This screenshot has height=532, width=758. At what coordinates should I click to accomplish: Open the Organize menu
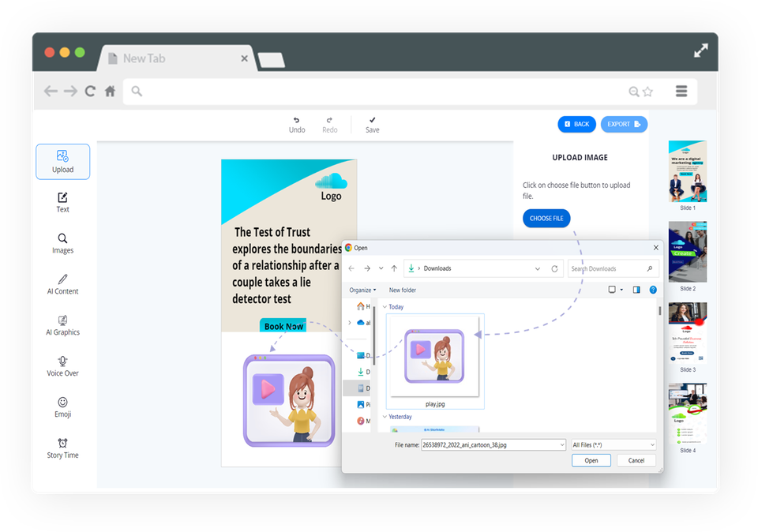[362, 290]
